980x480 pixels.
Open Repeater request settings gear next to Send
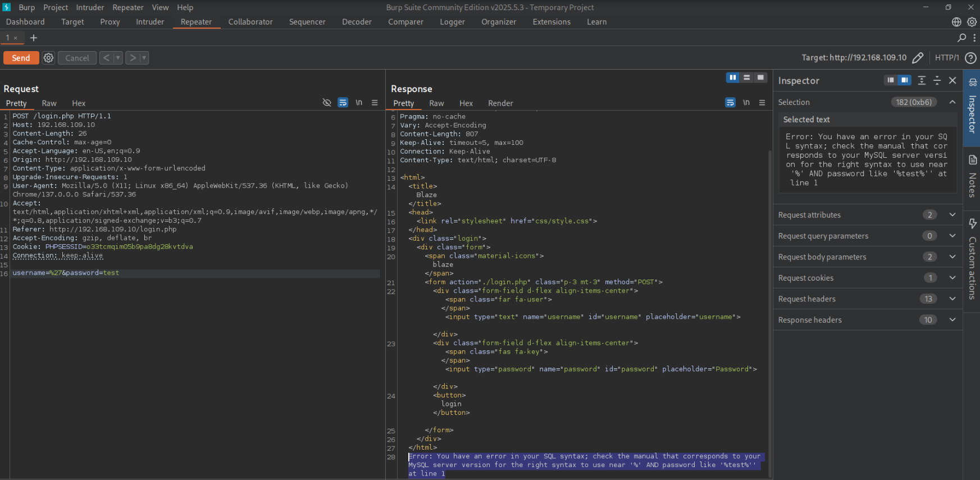[49, 58]
